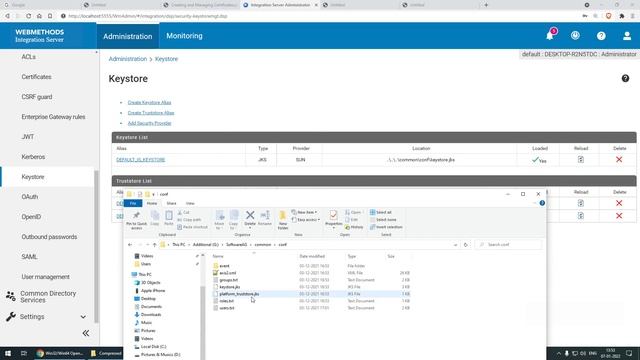Open Explorer help question-mark icon
The height and width of the screenshot is (360, 640).
542,203
